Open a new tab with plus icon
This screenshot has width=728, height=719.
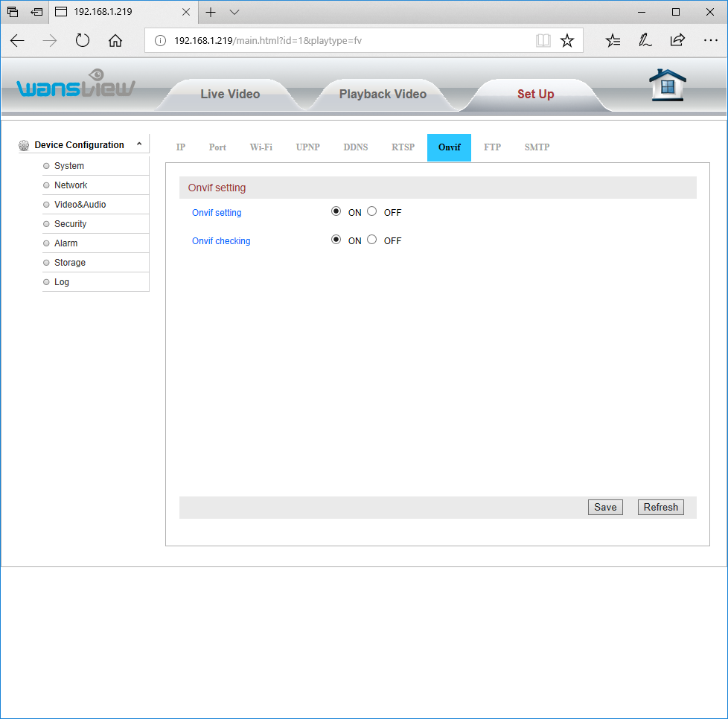(211, 12)
